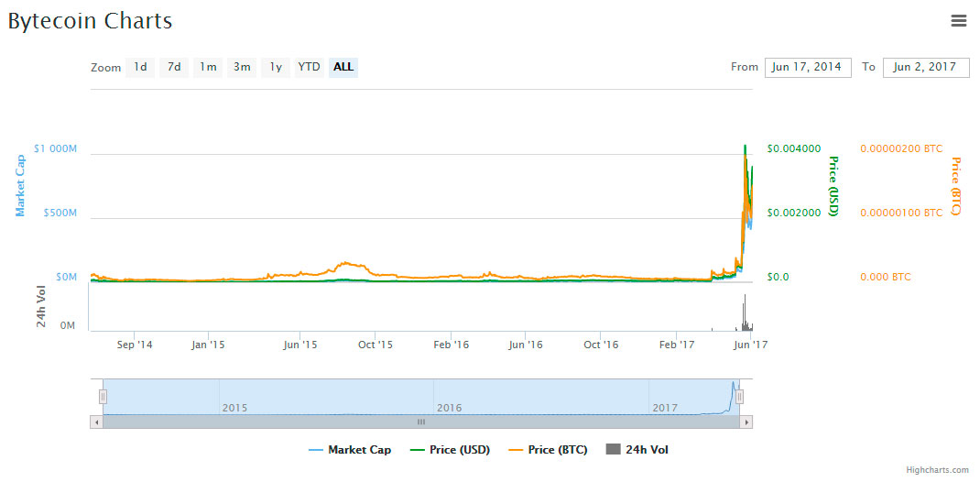This screenshot has width=980, height=482.
Task: Toggle Market Cap series in legend
Action: click(x=350, y=450)
